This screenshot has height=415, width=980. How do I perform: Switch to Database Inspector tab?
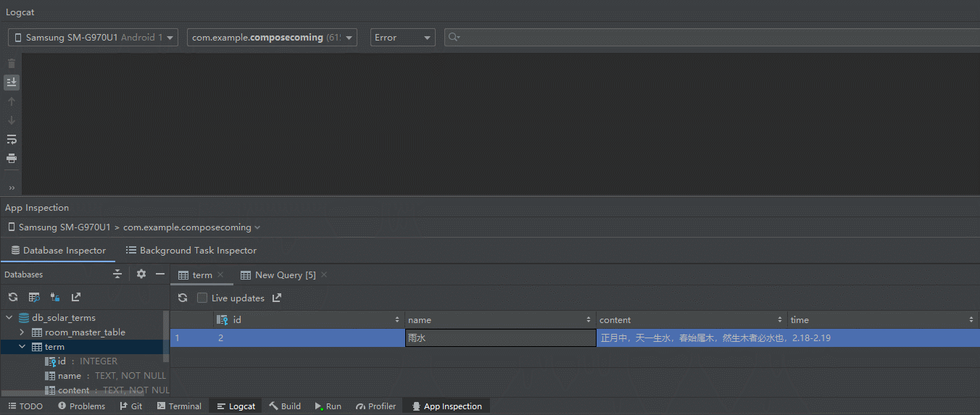coord(58,251)
